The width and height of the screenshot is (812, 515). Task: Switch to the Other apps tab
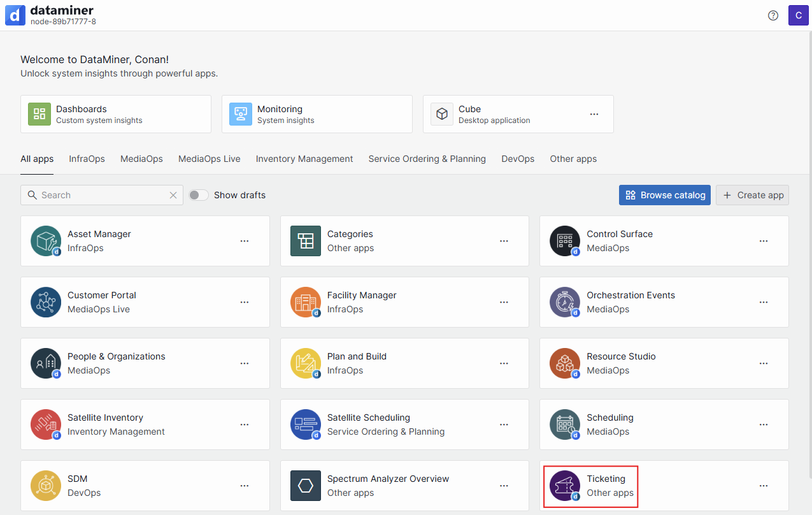pos(573,159)
